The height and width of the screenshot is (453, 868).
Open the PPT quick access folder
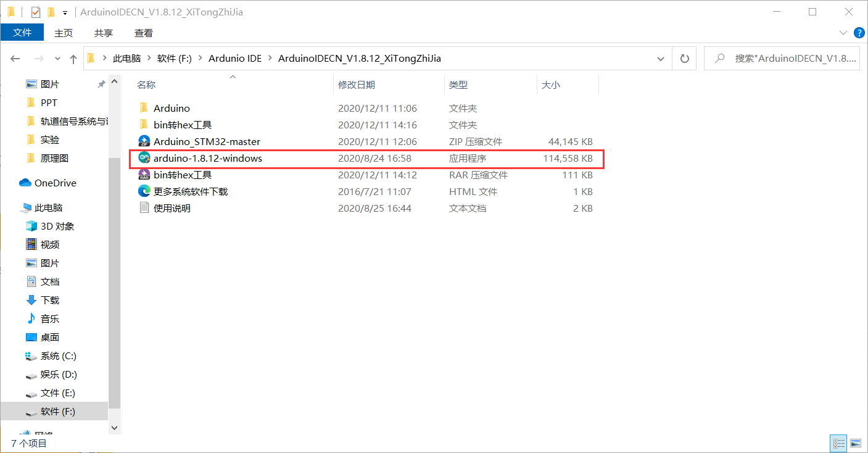pos(43,102)
